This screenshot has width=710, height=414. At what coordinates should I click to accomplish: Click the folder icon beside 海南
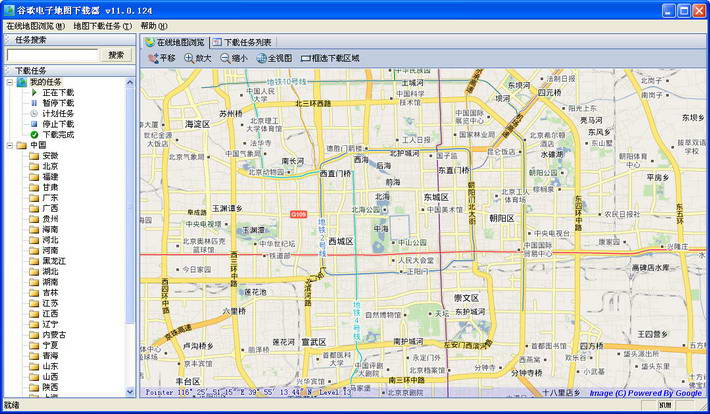click(x=34, y=229)
